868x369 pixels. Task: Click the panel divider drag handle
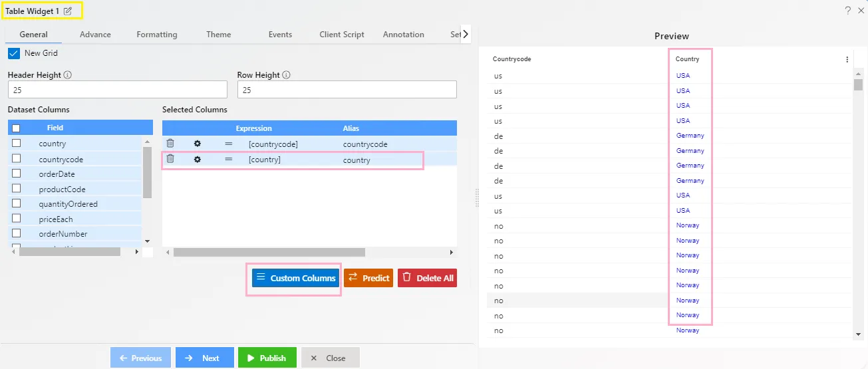click(x=476, y=197)
